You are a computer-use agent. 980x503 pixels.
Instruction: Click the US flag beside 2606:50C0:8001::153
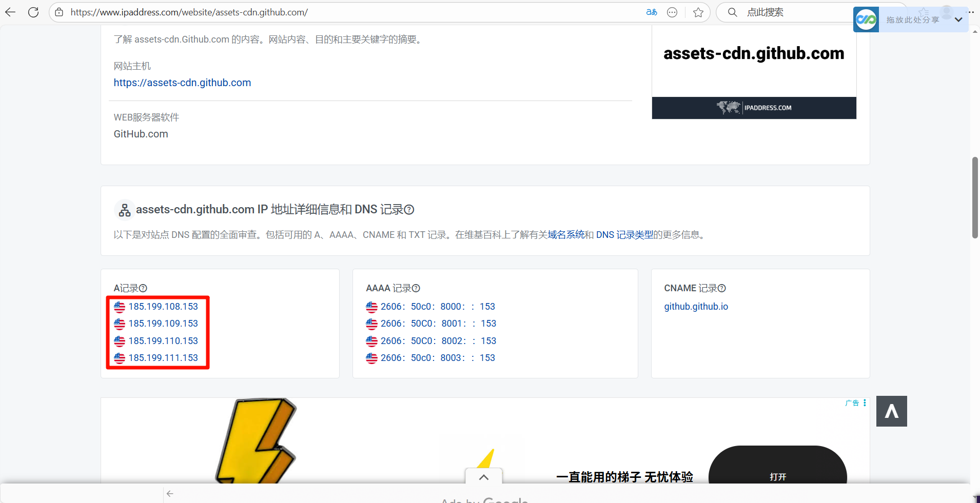[372, 324]
